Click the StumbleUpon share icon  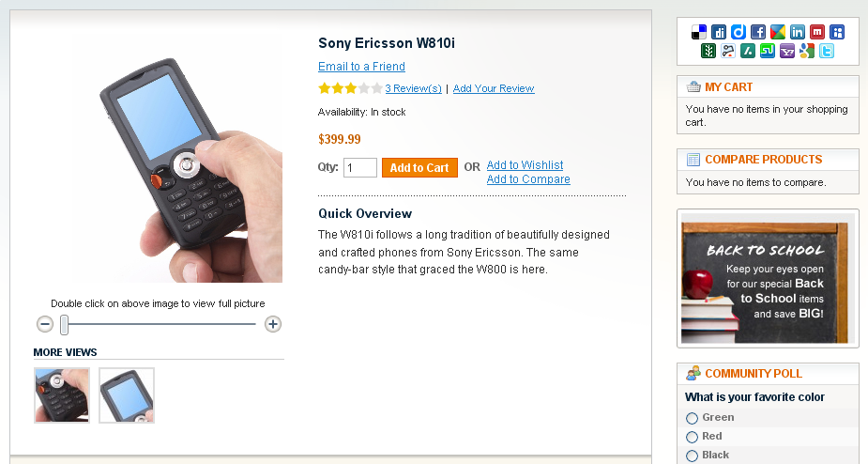click(768, 51)
